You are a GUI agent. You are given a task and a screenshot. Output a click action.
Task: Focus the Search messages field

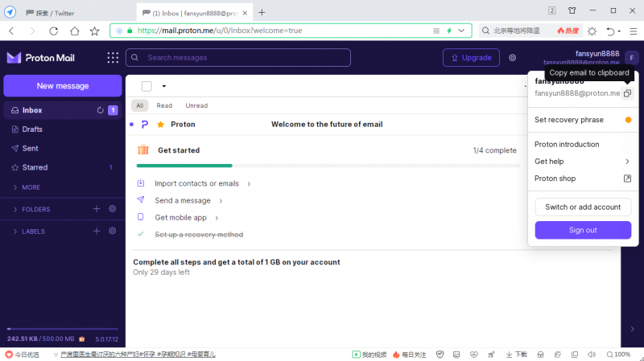pos(238,58)
